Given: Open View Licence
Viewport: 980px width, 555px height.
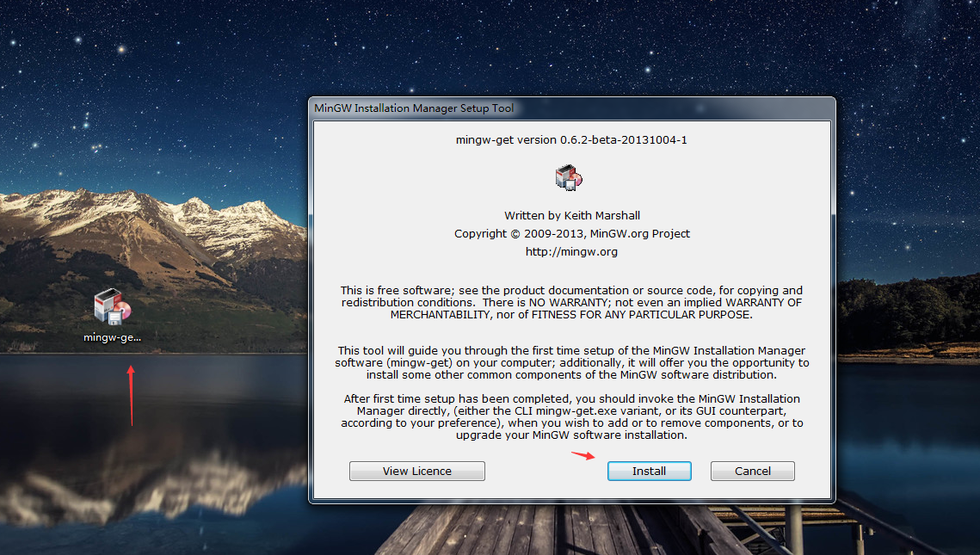Looking at the screenshot, I should 417,472.
